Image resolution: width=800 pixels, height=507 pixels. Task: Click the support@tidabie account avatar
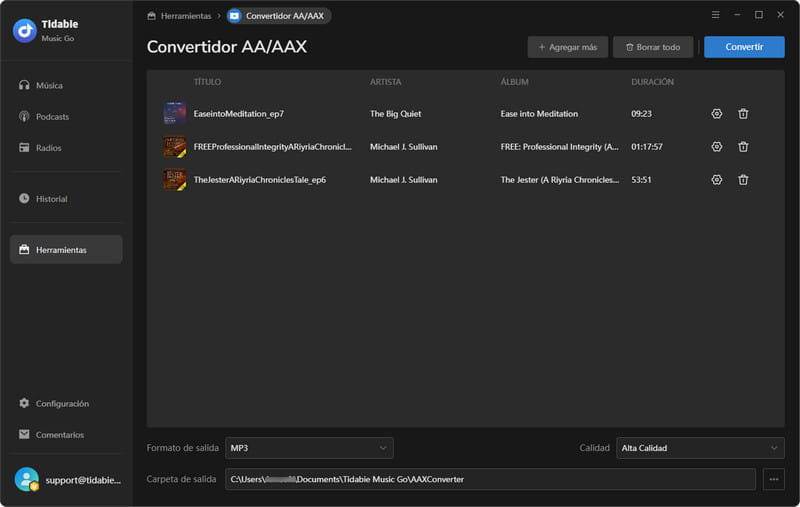pos(27,479)
